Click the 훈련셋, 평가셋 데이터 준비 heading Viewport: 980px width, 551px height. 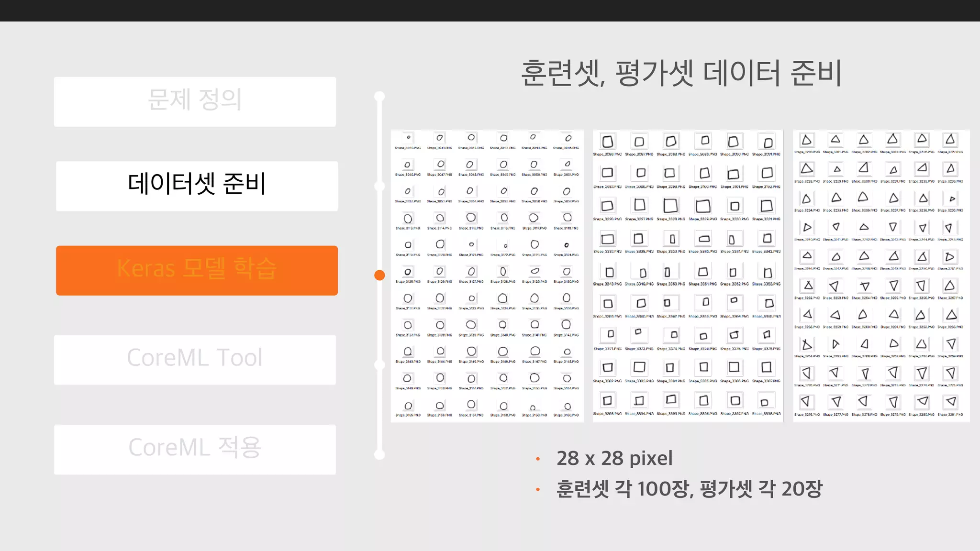[681, 73]
